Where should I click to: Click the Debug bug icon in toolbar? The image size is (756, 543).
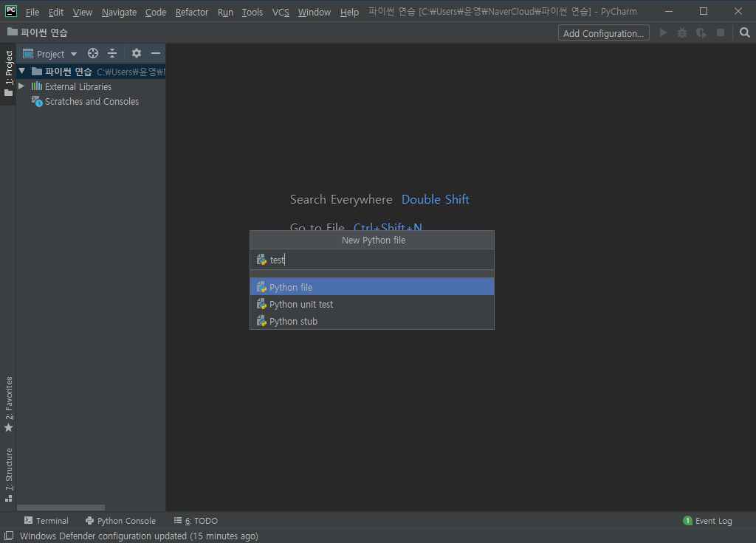[681, 32]
